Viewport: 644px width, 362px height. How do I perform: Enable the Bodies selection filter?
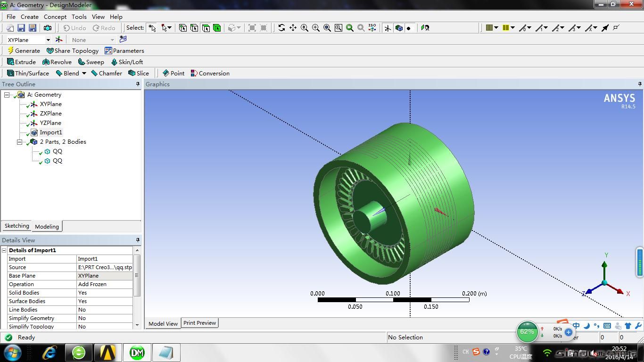point(217,28)
